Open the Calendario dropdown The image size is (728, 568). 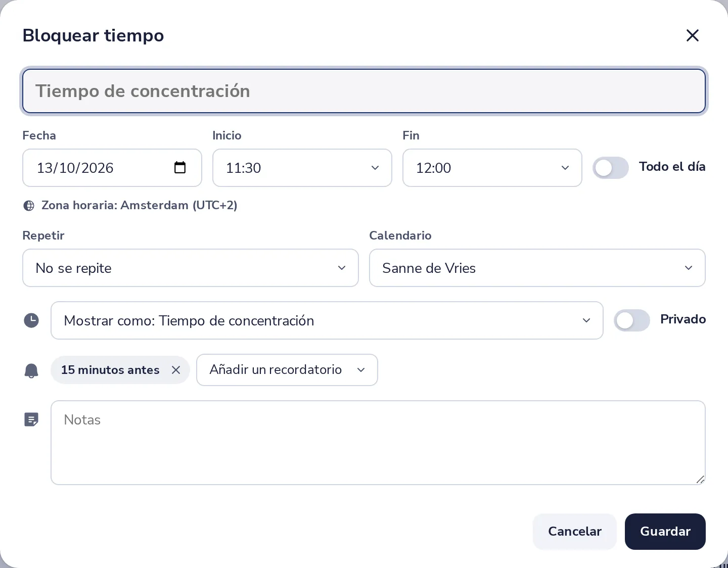[537, 268]
